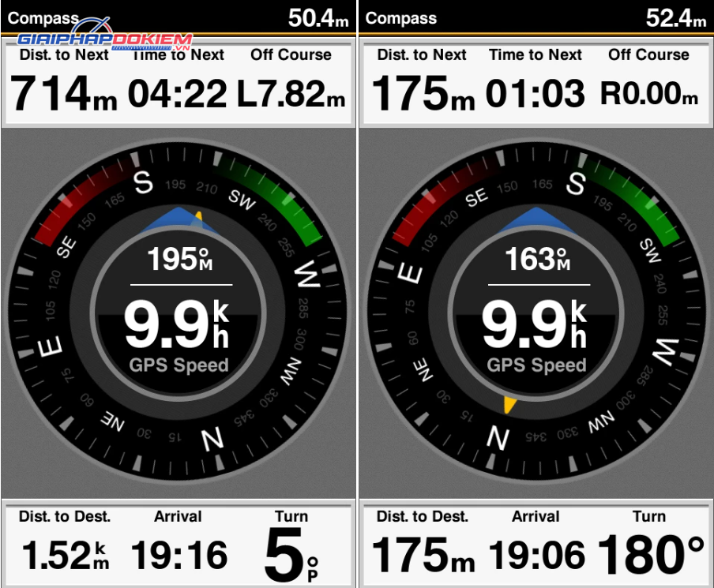Tap the blue heading pointer above 195°M

tap(178, 220)
